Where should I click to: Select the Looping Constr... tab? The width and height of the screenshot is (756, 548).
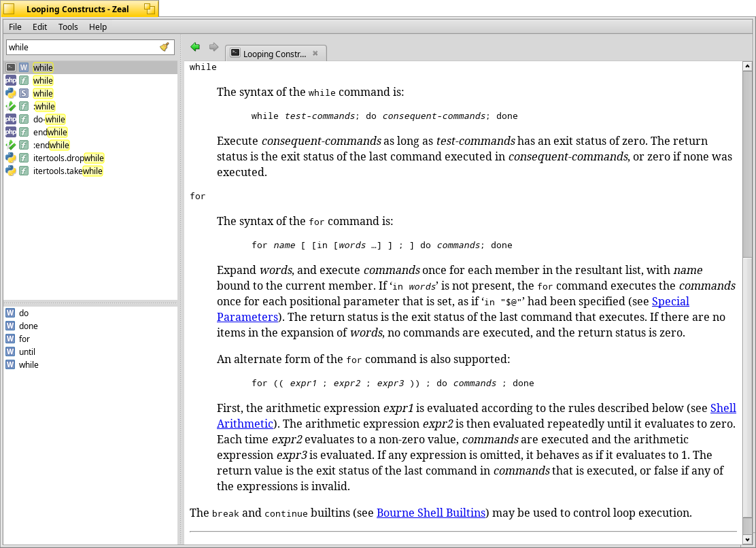click(276, 53)
